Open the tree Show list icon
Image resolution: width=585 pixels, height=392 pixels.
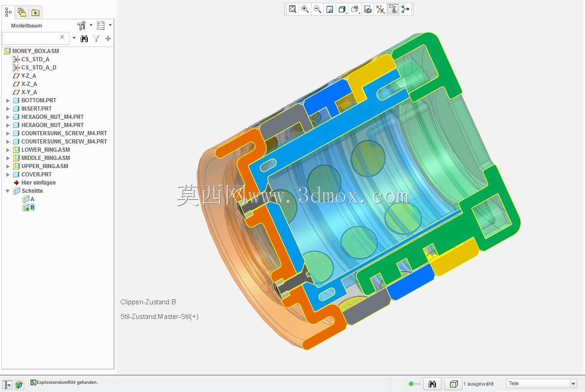[x=101, y=26]
